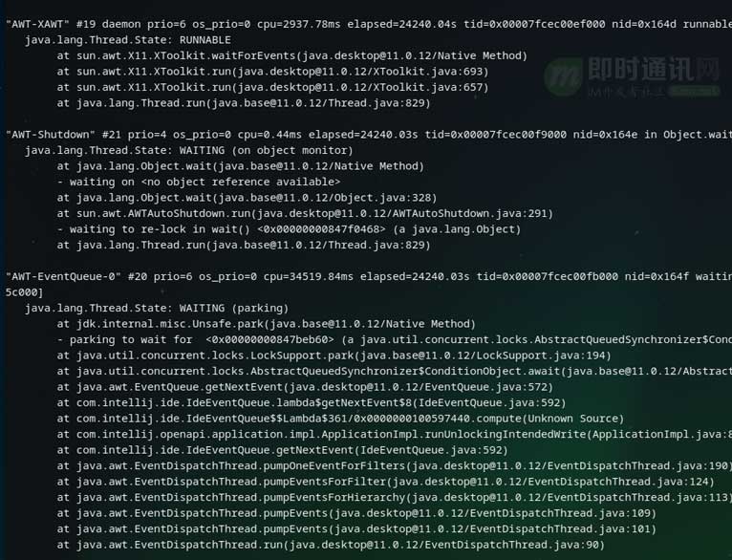Click the XToolkit.waitForEvents stack frame
The width and height of the screenshot is (732, 560).
[292, 55]
